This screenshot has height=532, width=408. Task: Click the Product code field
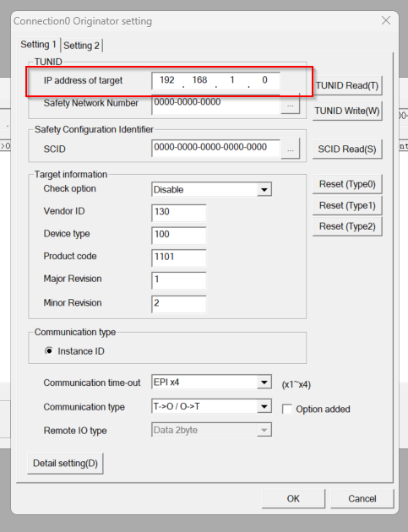click(x=178, y=258)
